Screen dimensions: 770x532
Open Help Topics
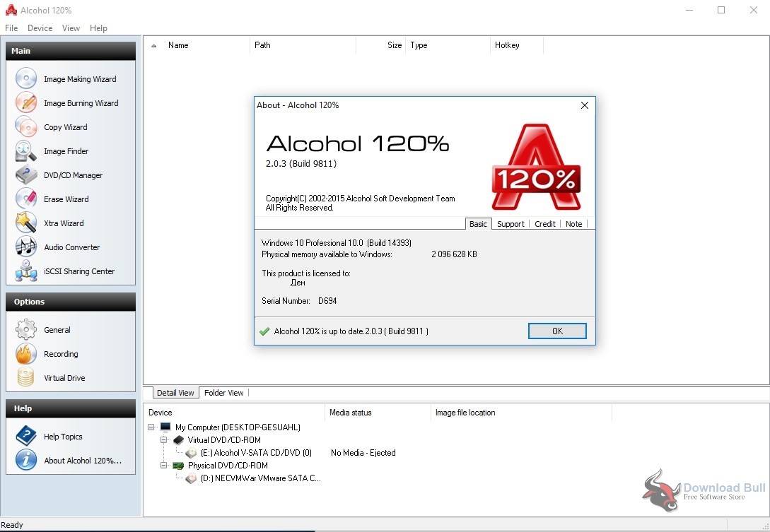pyautogui.click(x=62, y=436)
